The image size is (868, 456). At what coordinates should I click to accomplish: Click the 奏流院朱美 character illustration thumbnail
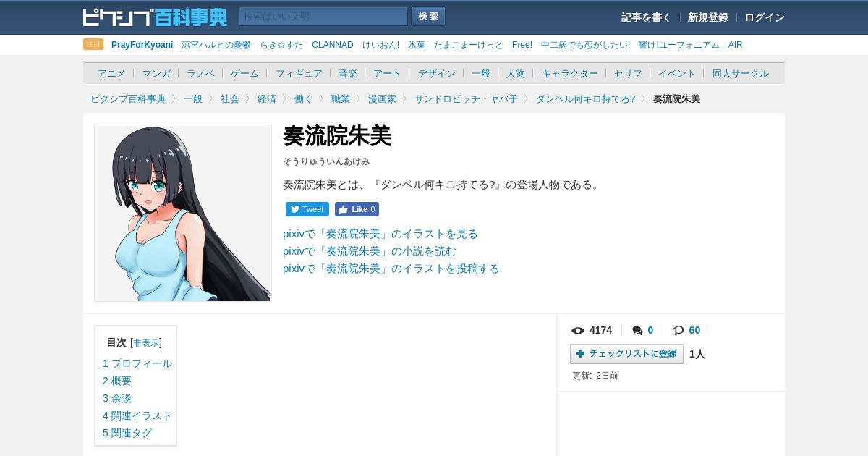[183, 213]
